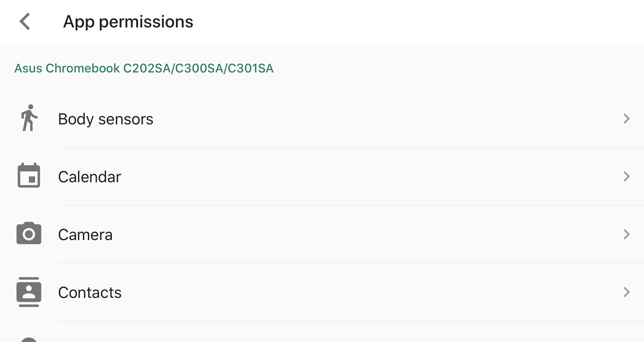Click the walking person Body sensors icon
This screenshot has height=342, width=644.
29,118
